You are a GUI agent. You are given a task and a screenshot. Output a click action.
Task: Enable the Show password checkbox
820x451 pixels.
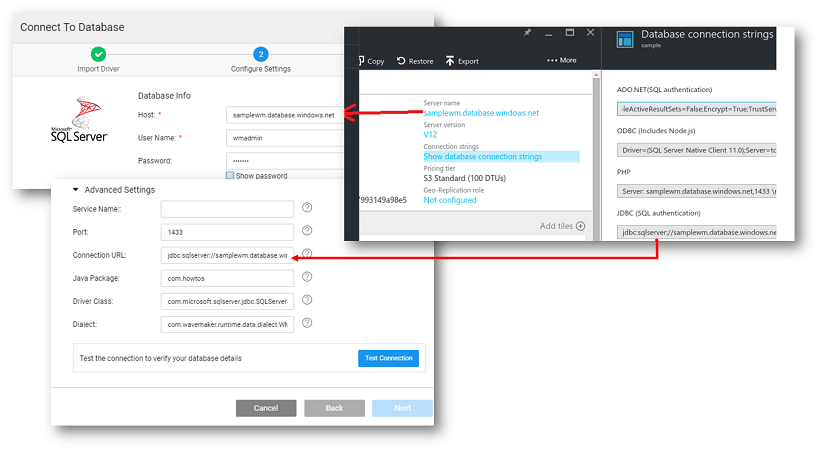pyautogui.click(x=230, y=176)
